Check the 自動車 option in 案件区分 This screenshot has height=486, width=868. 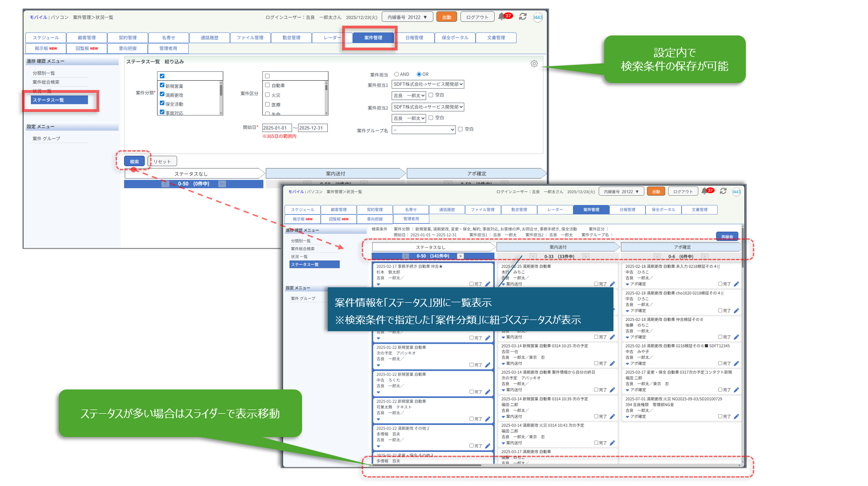pos(268,85)
